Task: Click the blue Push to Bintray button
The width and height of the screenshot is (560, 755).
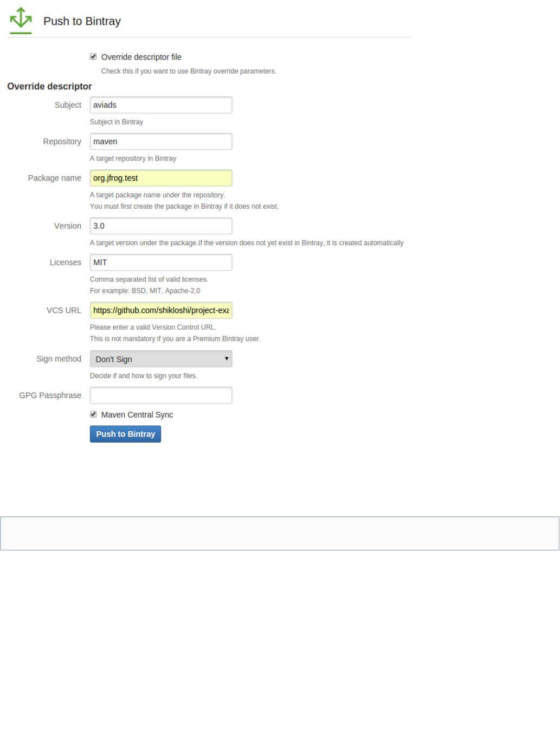Action: click(x=125, y=434)
